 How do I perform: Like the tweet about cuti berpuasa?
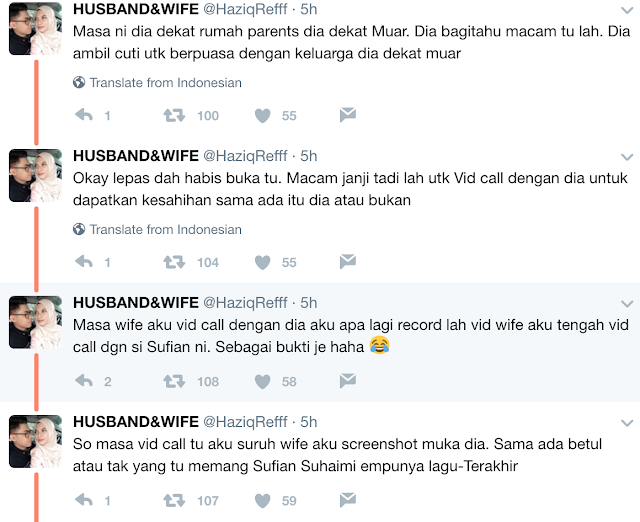262,116
